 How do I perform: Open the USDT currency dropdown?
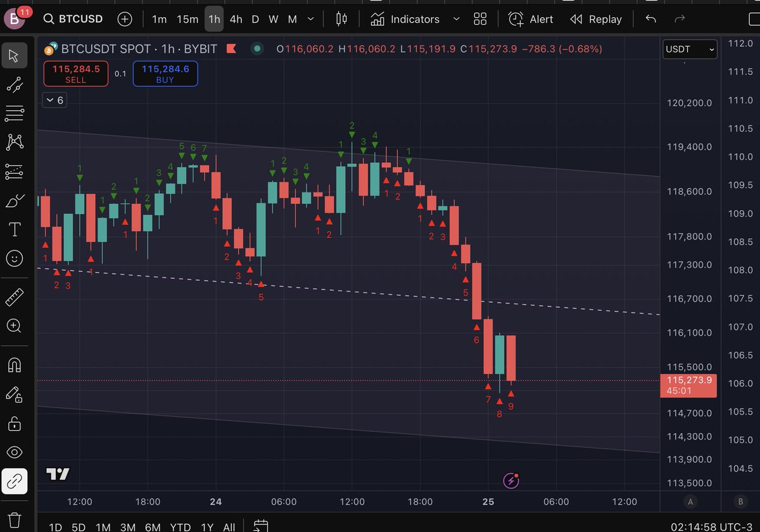pyautogui.click(x=690, y=49)
